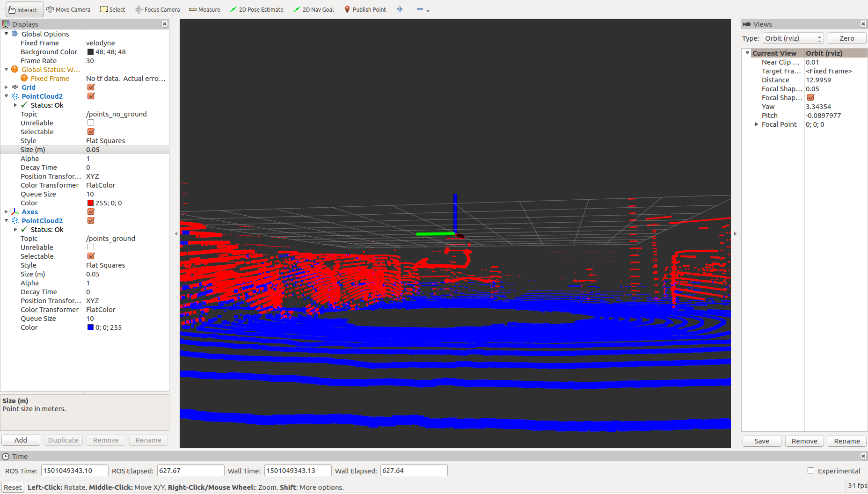Expand Focal Point in the Views panel

(757, 124)
